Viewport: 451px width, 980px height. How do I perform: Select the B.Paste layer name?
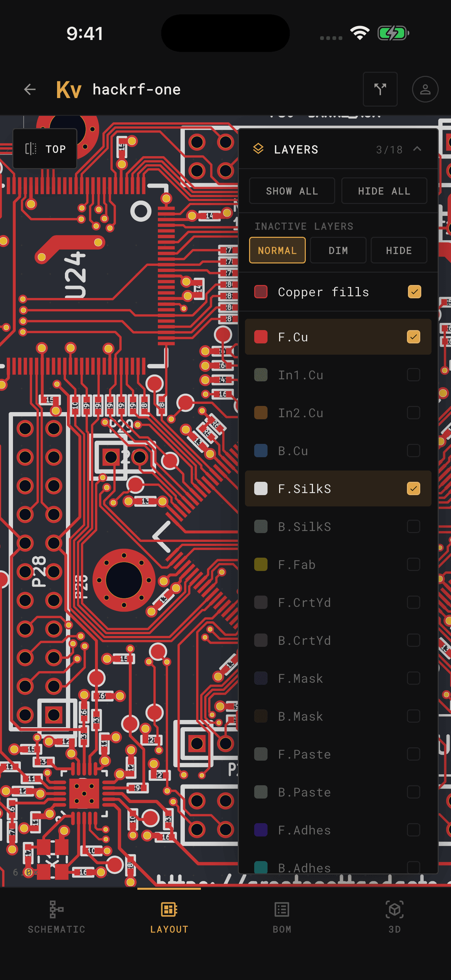click(304, 792)
